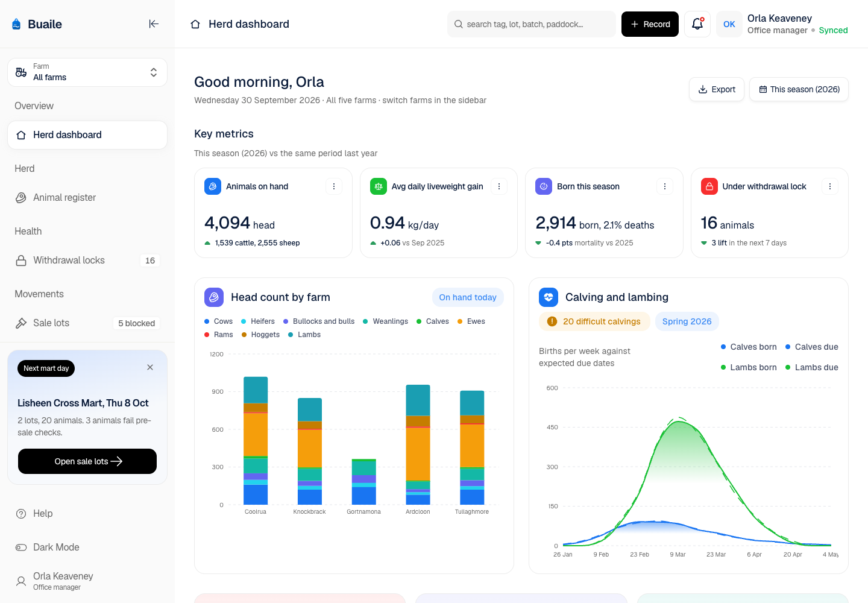This screenshot has height=603, width=868.
Task: Click the OK user avatar
Action: [x=729, y=24]
